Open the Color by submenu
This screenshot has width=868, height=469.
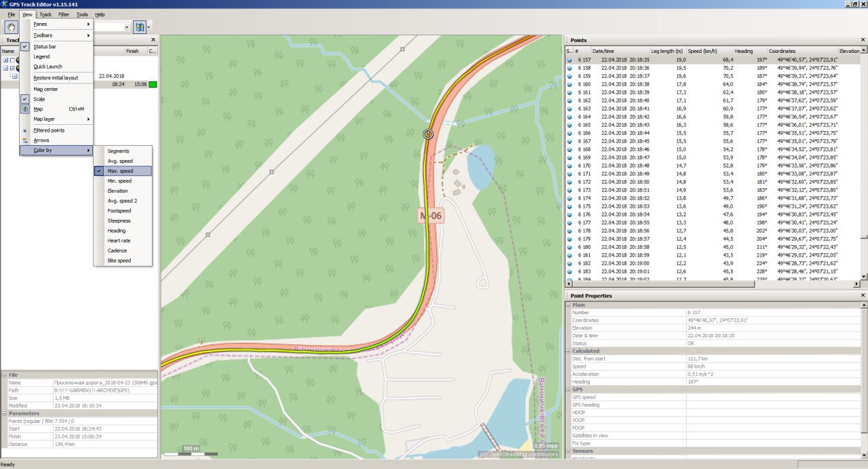(x=56, y=150)
